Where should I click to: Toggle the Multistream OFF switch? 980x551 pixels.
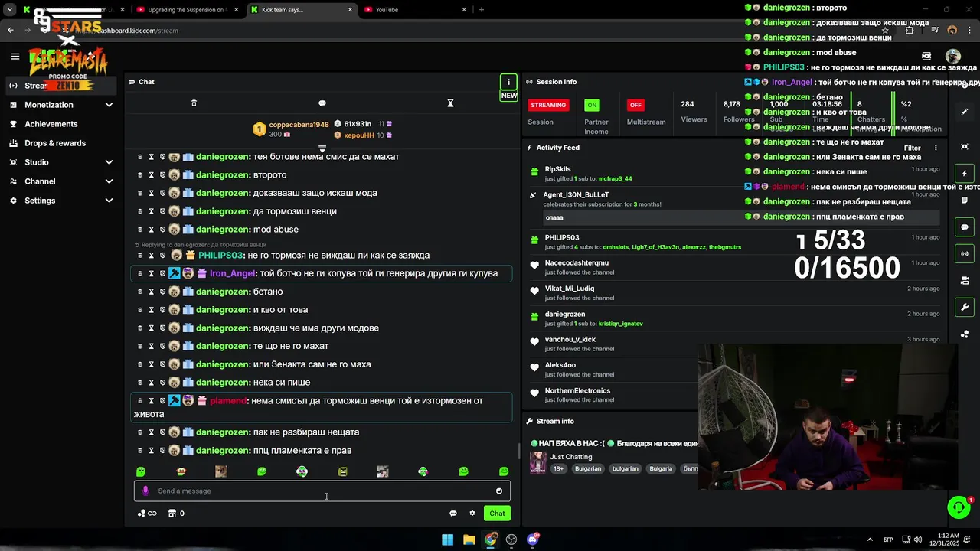tap(635, 105)
